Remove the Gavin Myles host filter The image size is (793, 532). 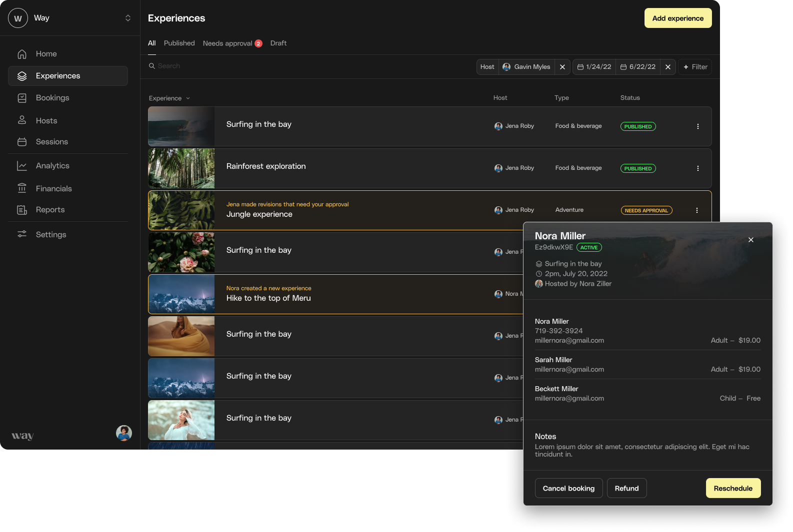pos(562,67)
